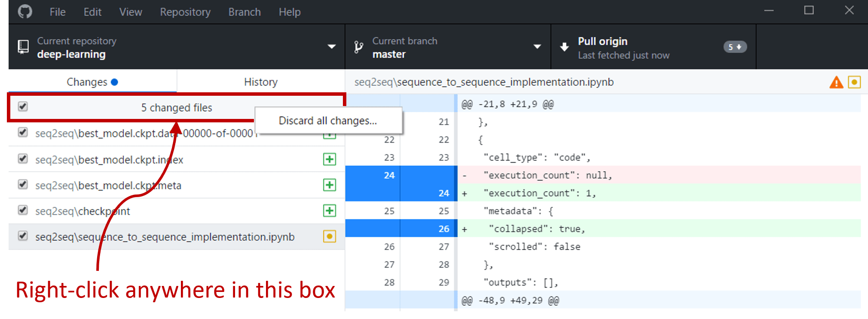Image resolution: width=868 pixels, height=319 pixels.
Task: Toggle checkbox for seq2seq\checkpoint file
Action: coord(23,210)
